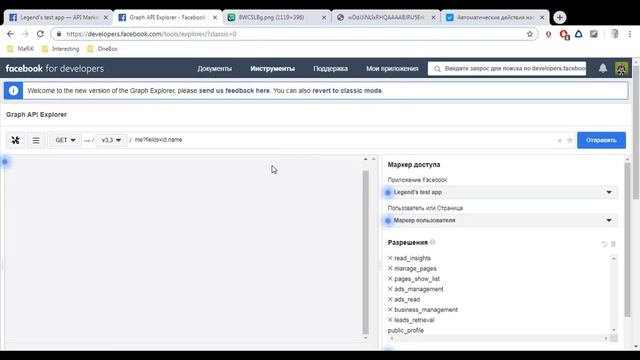Remove the business_management permission
Screen dimensions: 640x360
point(390,309)
